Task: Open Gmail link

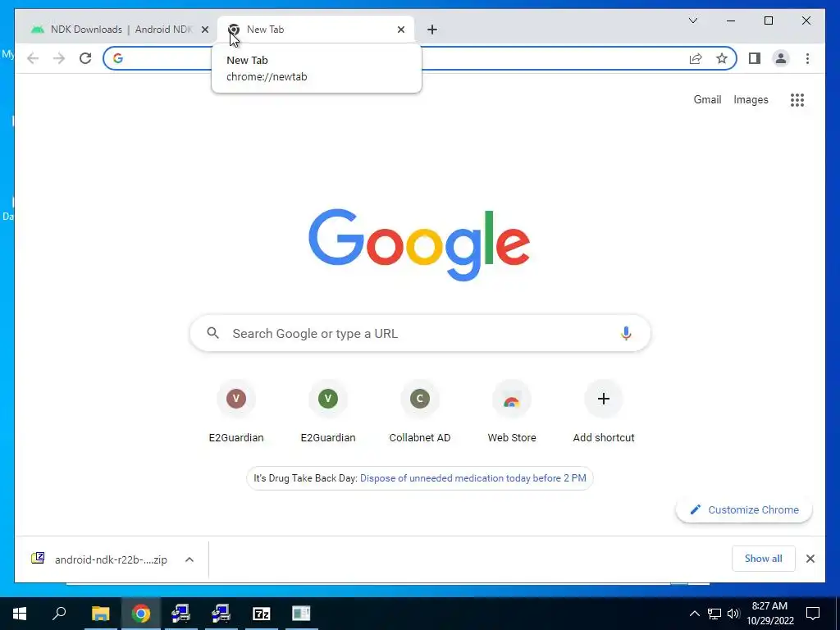Action: point(707,99)
